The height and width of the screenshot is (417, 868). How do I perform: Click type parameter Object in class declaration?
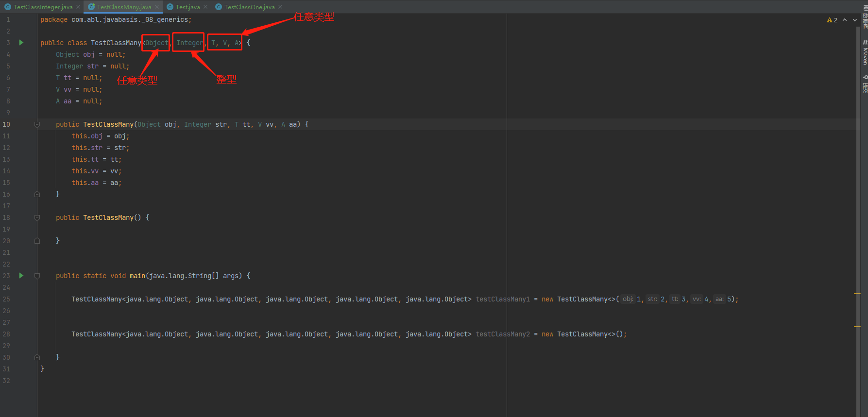pos(157,43)
